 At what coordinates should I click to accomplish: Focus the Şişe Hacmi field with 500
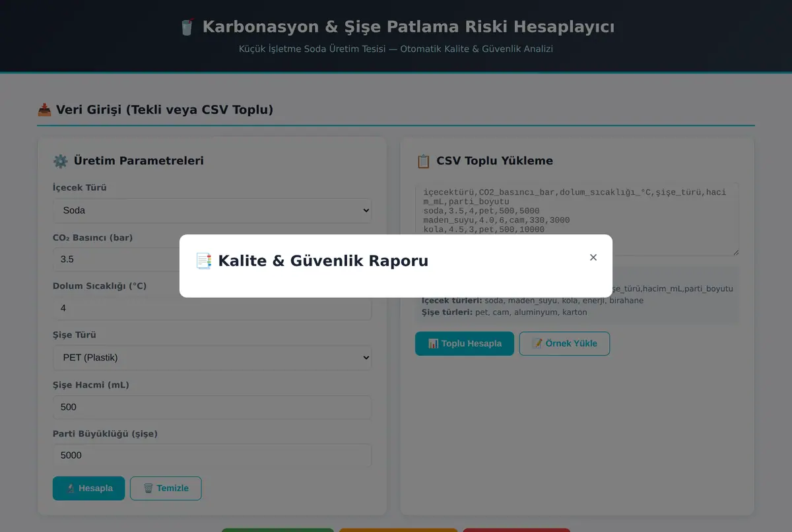click(x=213, y=407)
